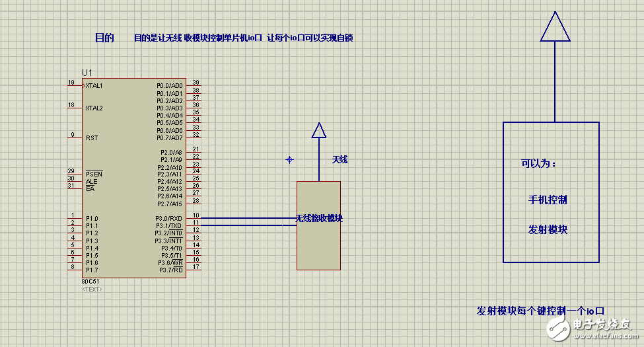
Task: Select the U1 component reference label
Action: coord(87,73)
